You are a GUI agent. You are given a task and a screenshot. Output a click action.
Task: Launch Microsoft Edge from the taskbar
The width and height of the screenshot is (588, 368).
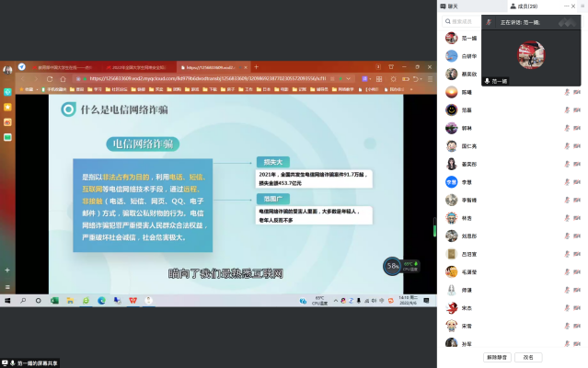point(101,300)
